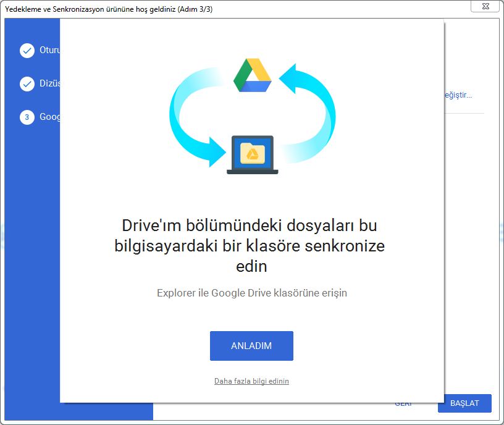Click the partially hidden 'eğiştir...' link

458,95
